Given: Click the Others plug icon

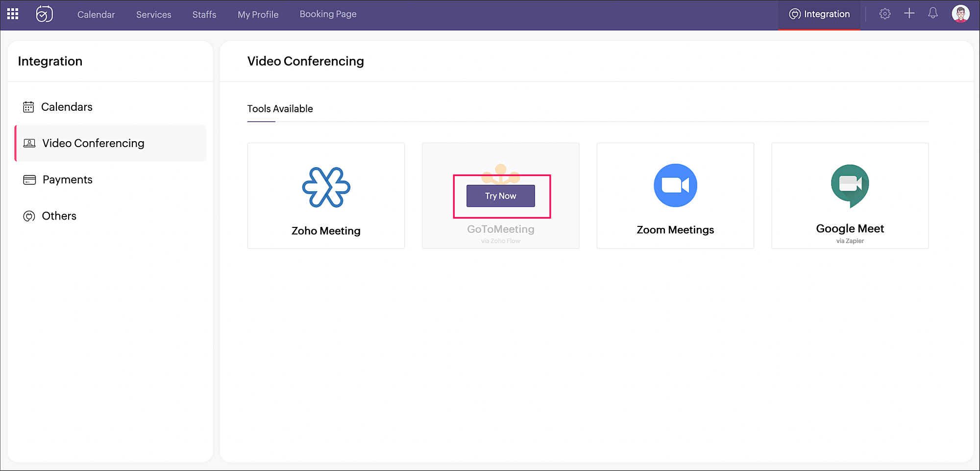Looking at the screenshot, I should 29,216.
